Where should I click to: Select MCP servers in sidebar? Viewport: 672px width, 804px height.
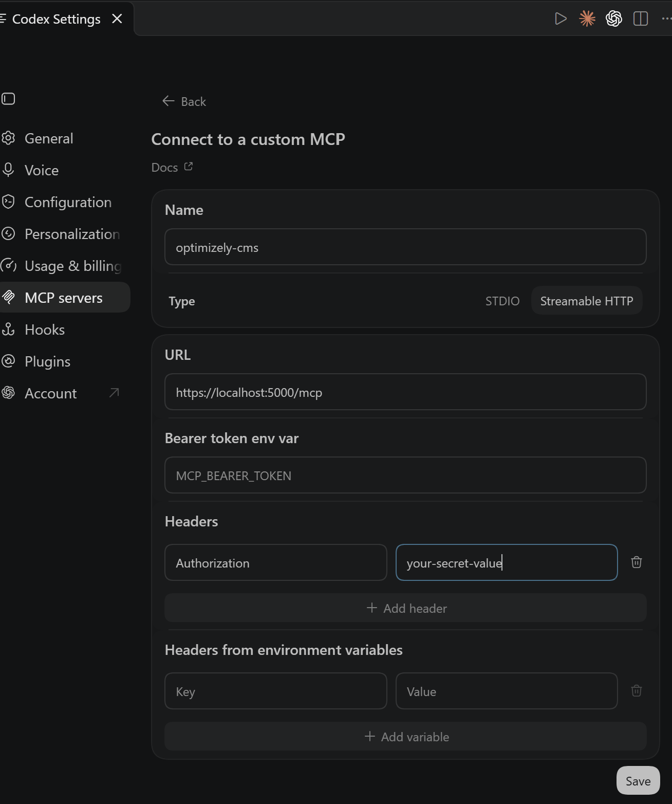point(64,298)
